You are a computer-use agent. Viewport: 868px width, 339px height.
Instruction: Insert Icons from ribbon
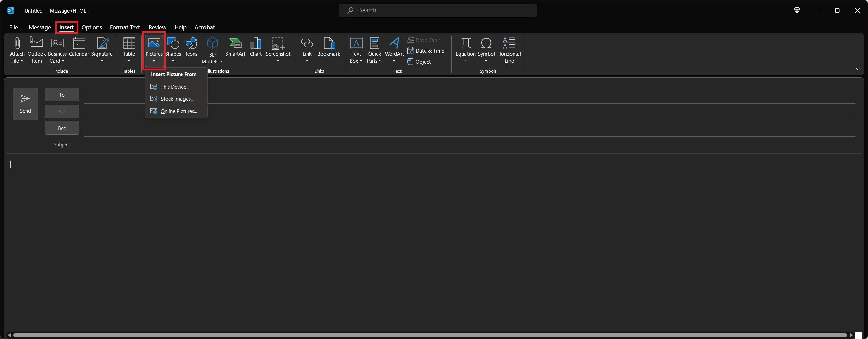(x=192, y=47)
